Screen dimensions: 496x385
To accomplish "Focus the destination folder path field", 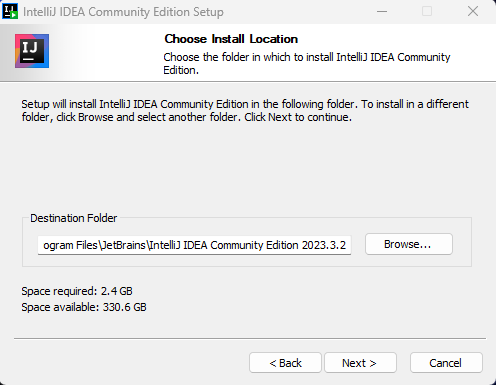I will point(194,245).
